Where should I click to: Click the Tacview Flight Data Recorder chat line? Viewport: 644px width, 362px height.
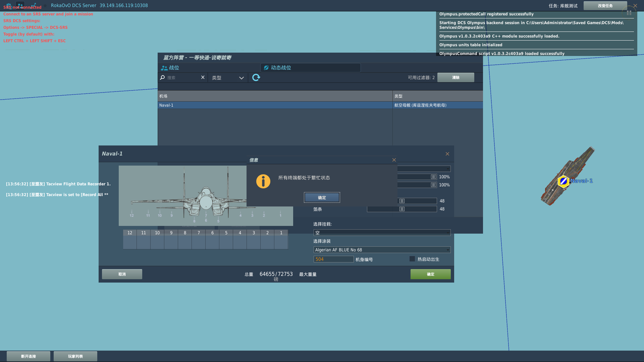click(58, 184)
